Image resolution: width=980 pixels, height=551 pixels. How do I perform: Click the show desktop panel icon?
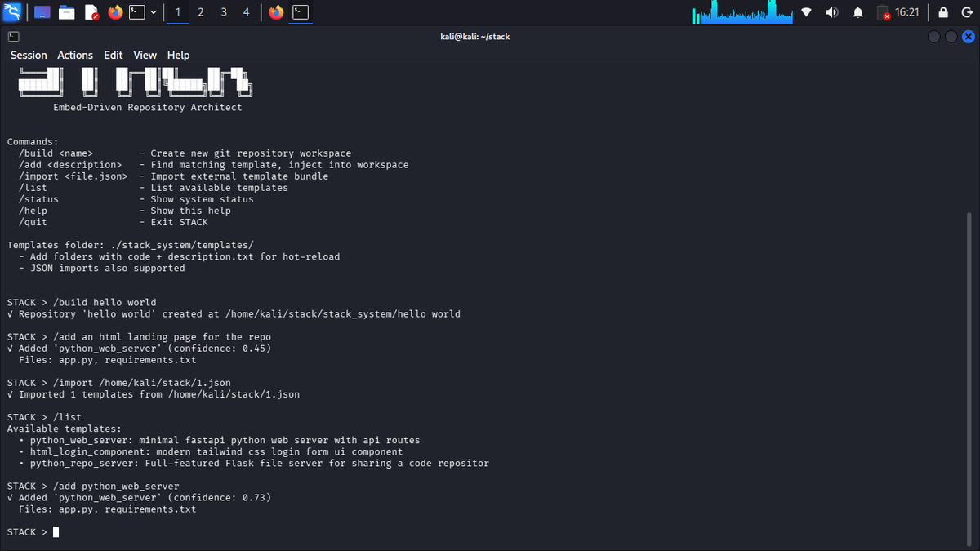coord(42,12)
